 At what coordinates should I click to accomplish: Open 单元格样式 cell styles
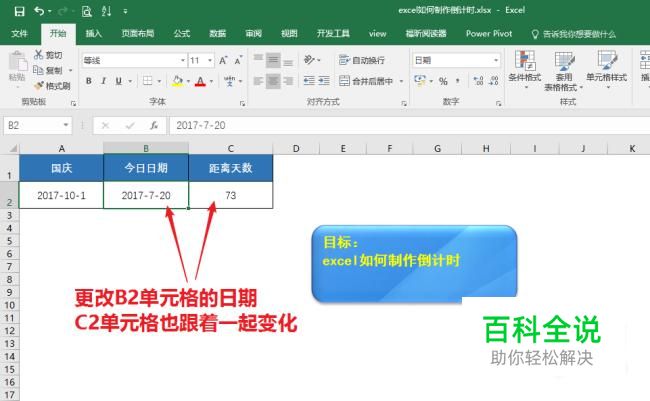click(x=606, y=69)
